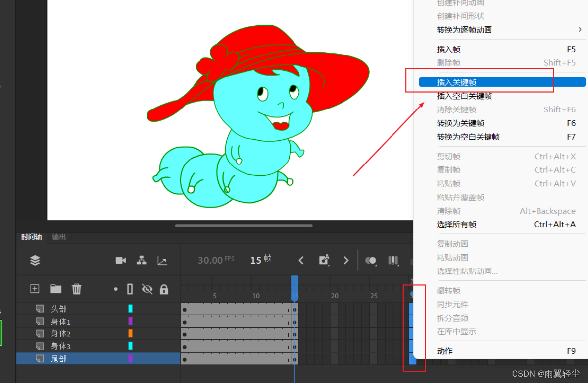Create a new layer folder
Screen dimensions: 588x383
point(56,289)
